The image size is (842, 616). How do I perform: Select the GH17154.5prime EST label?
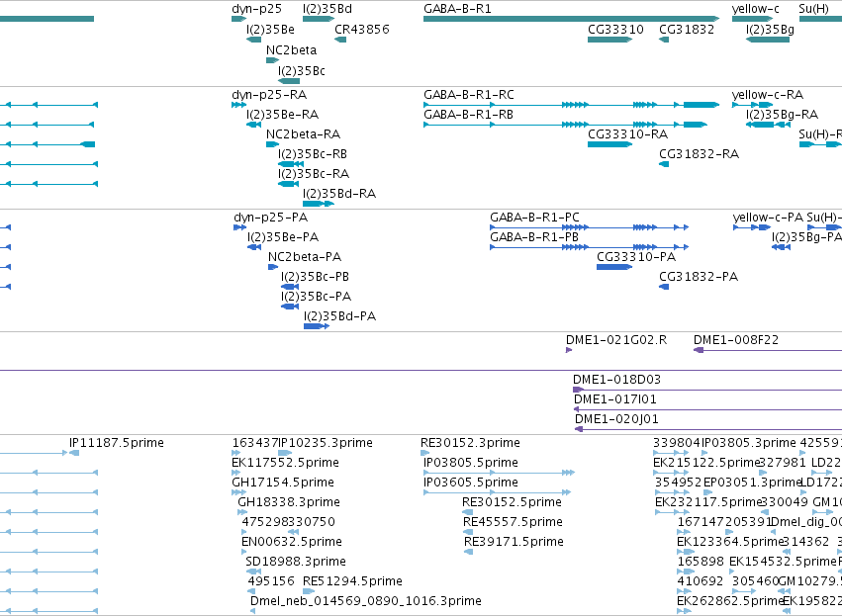pos(282,484)
